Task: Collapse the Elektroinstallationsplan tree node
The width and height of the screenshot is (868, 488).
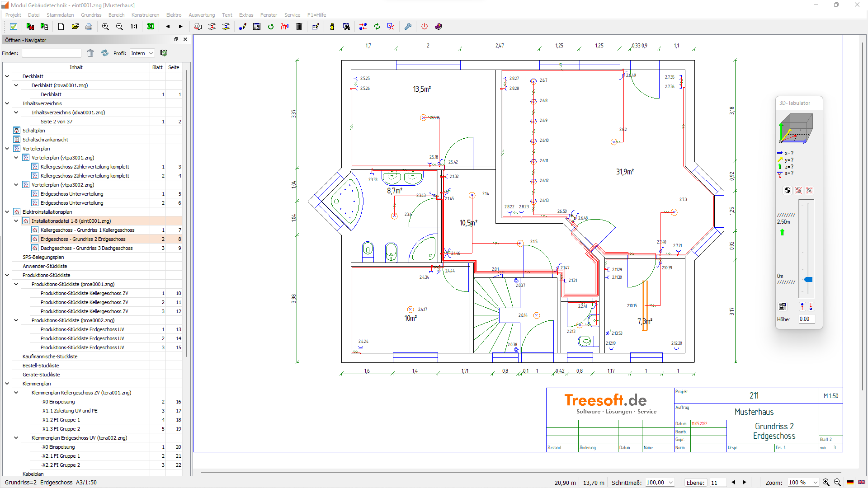Action: pos(7,212)
